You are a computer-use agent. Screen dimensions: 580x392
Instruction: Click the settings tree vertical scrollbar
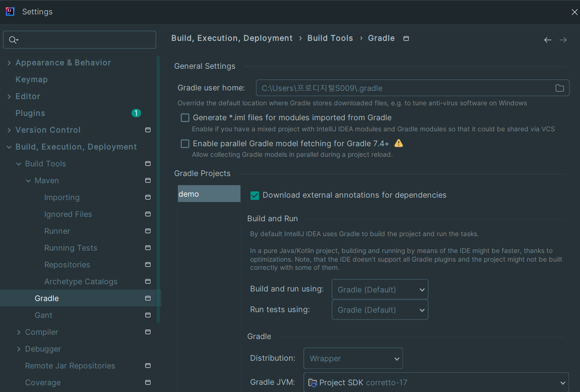(158, 189)
